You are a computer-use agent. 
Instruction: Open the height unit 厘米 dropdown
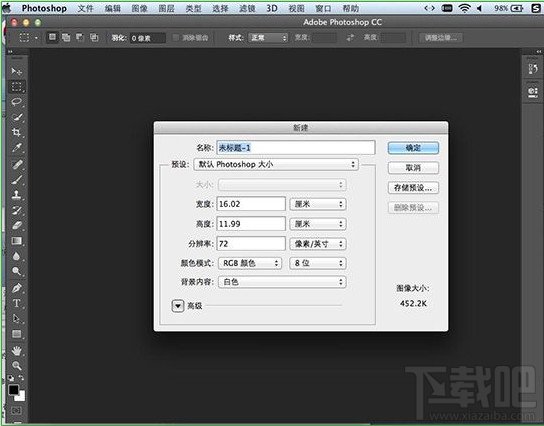(x=318, y=224)
